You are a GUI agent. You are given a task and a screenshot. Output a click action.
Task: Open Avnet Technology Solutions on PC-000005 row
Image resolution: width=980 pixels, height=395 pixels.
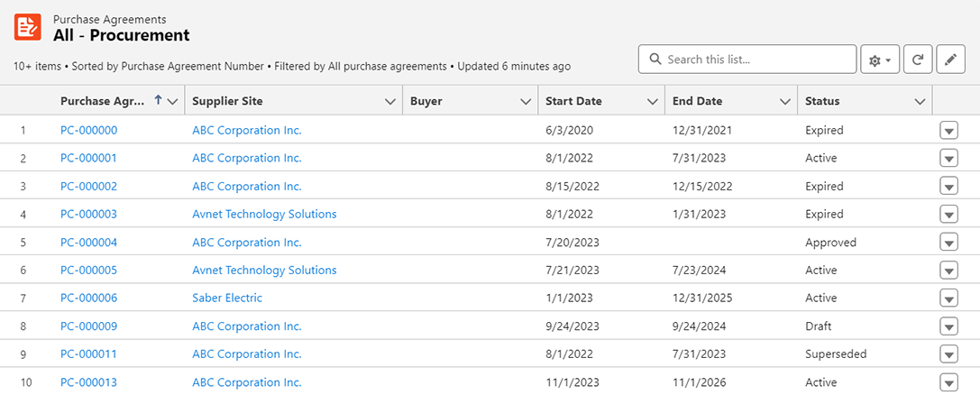[x=264, y=271]
